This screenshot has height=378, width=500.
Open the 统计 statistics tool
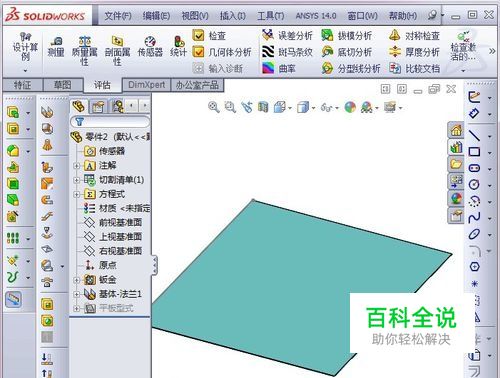178,47
